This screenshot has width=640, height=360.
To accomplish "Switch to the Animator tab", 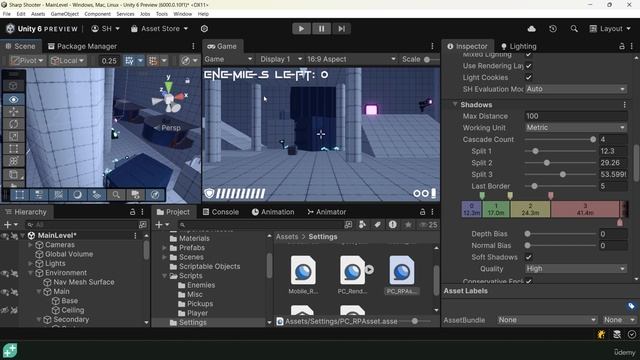I will 327,212.
